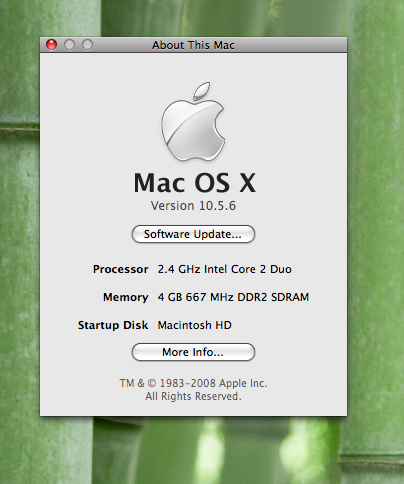Click the 'All Rights Reserved.' line
Viewport: 404px width, 484px height.
(193, 396)
